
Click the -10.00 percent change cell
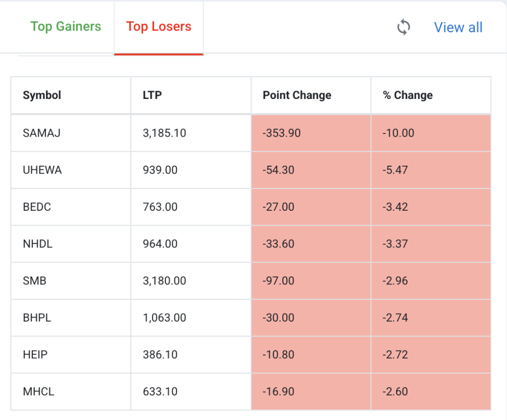pyautogui.click(x=398, y=133)
